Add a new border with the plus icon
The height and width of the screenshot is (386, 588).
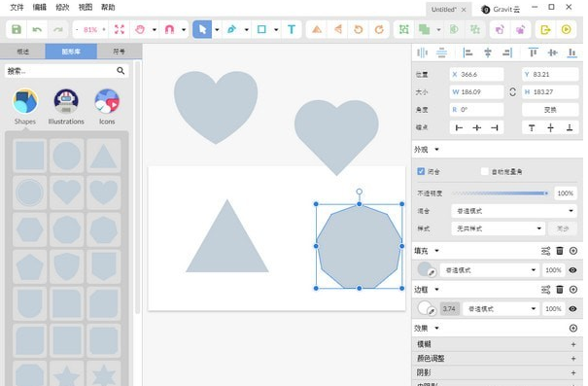pyautogui.click(x=573, y=289)
